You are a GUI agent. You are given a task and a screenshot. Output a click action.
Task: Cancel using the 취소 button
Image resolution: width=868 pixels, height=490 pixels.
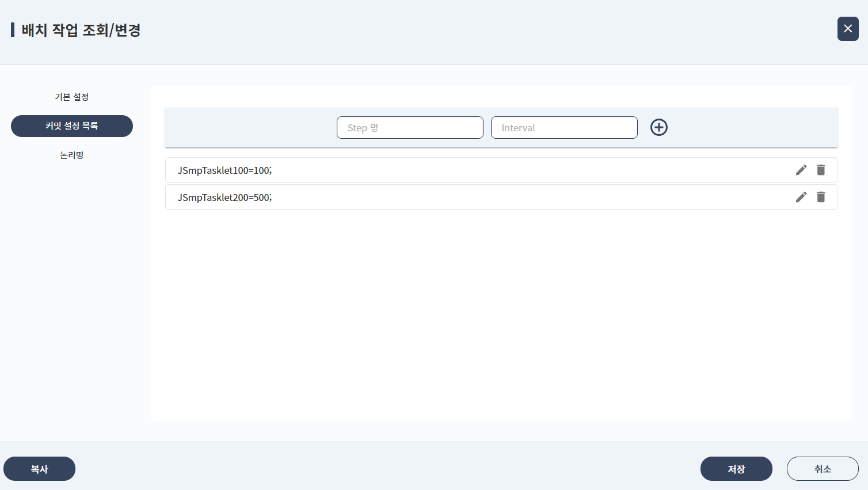(822, 469)
